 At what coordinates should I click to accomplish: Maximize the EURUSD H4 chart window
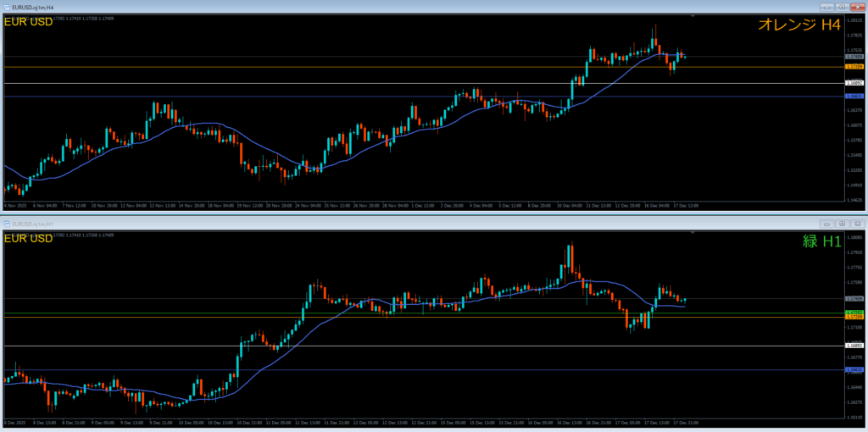(x=842, y=7)
